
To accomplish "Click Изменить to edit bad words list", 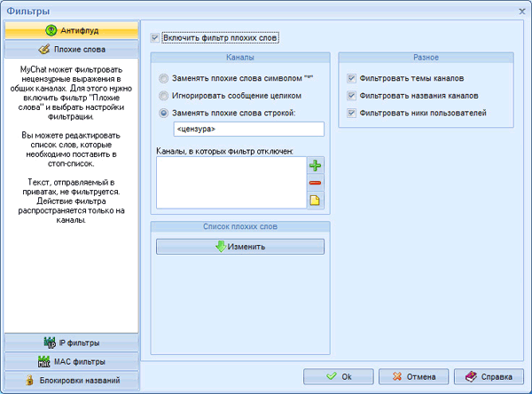I will click(240, 247).
